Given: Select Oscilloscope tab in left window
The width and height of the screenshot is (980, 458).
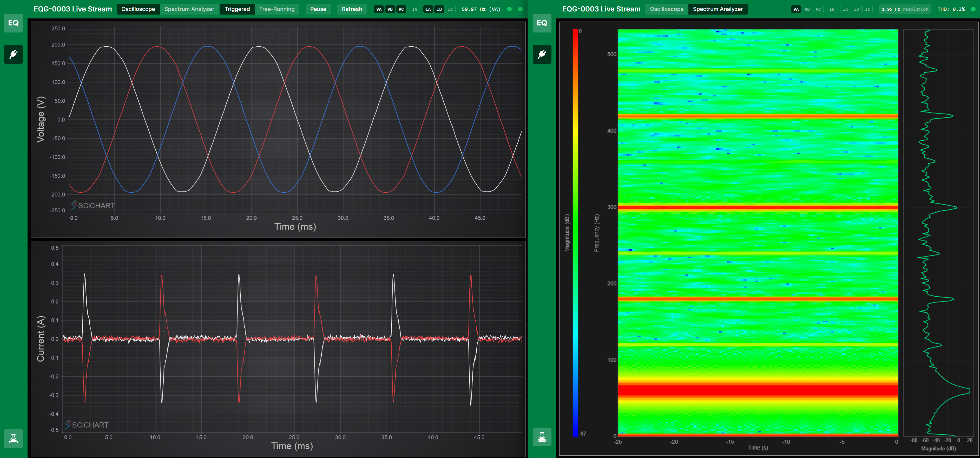Looking at the screenshot, I should pos(138,9).
